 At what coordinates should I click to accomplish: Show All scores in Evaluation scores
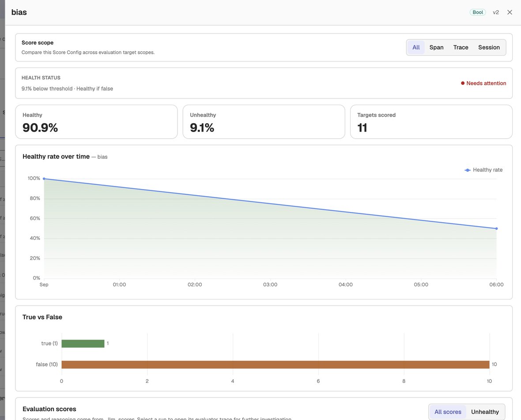[x=448, y=412]
